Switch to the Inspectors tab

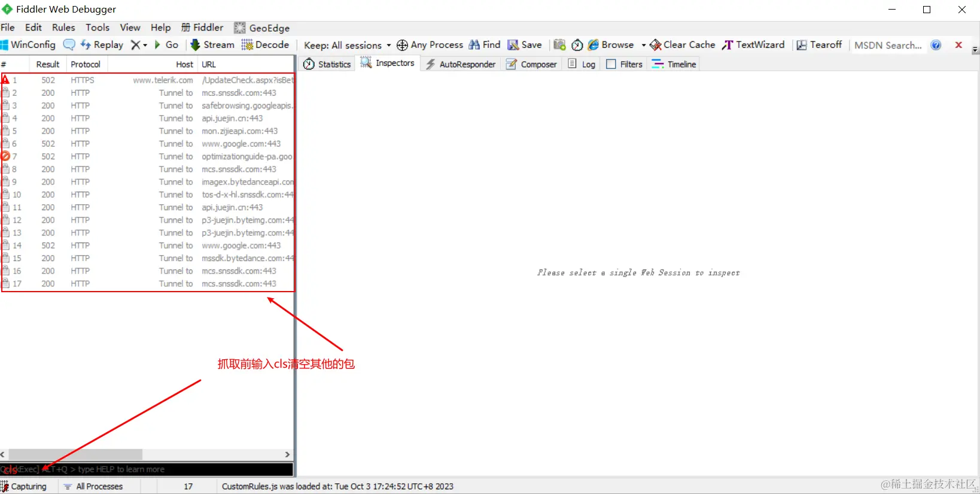[387, 63]
